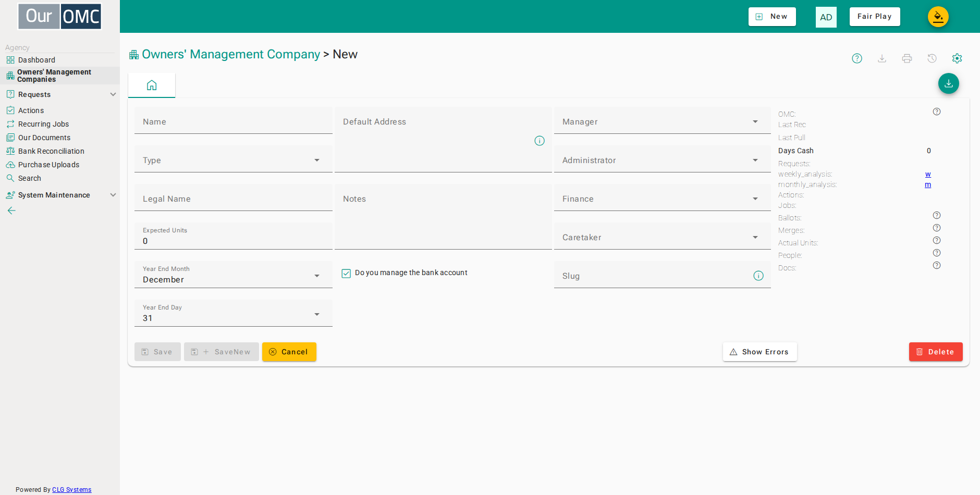This screenshot has width=980, height=495.
Task: Follow the CLG Systems link
Action: pyautogui.click(x=72, y=490)
